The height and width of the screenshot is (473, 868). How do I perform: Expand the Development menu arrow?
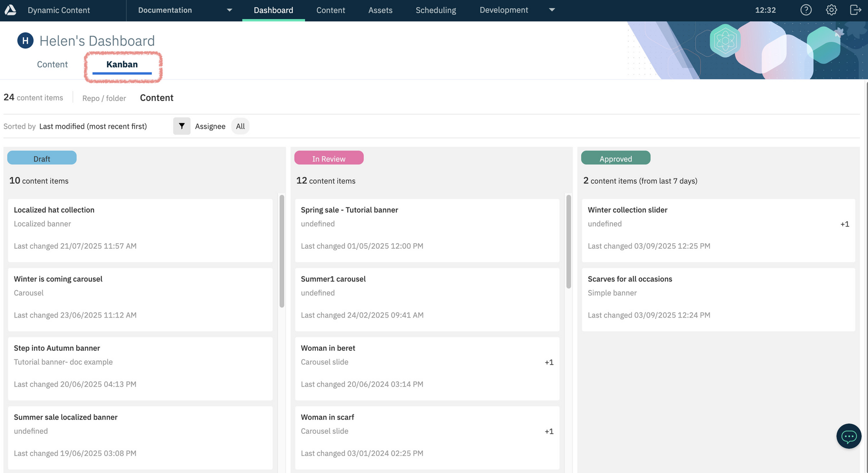pyautogui.click(x=552, y=10)
